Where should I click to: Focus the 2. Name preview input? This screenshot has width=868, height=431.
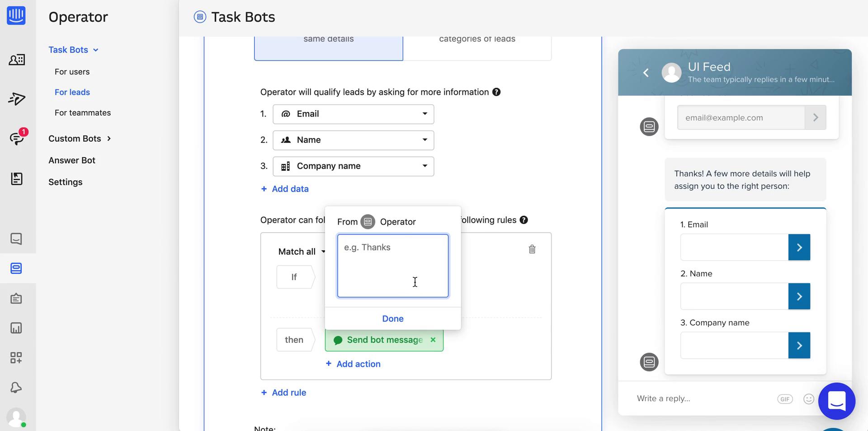coord(735,296)
